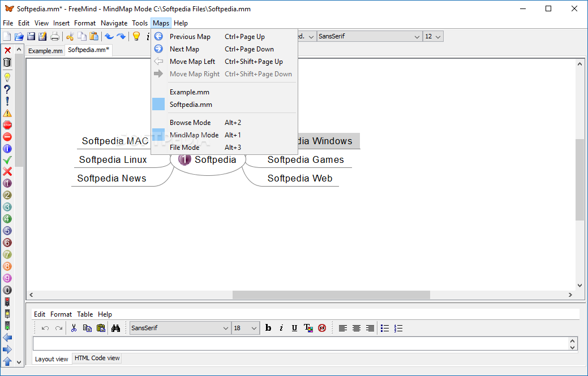The width and height of the screenshot is (588, 376).
Task: Toggle underline in the note editor
Action: (294, 328)
